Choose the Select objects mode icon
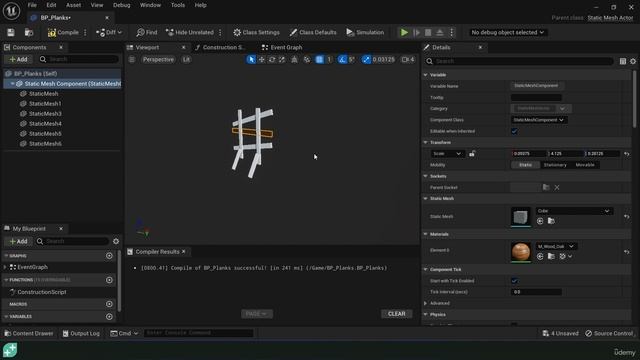 pyautogui.click(x=251, y=60)
